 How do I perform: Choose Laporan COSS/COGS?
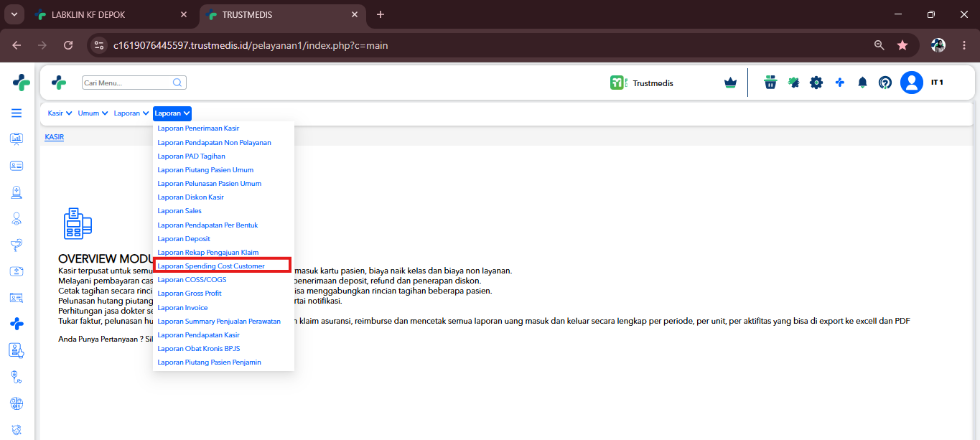click(192, 280)
